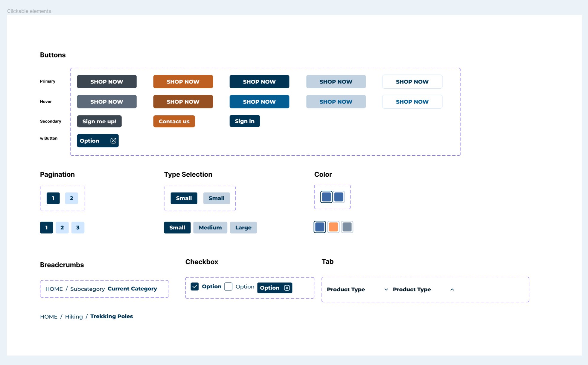Image resolution: width=588 pixels, height=365 pixels.
Task: Click the Buttons section heading
Action: (x=53, y=55)
